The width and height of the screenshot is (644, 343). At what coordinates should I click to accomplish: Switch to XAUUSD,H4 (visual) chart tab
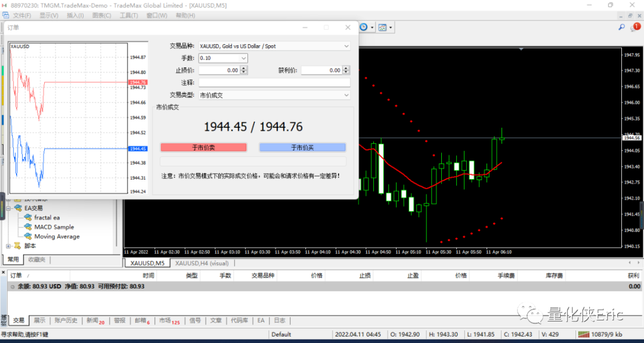[x=202, y=263]
